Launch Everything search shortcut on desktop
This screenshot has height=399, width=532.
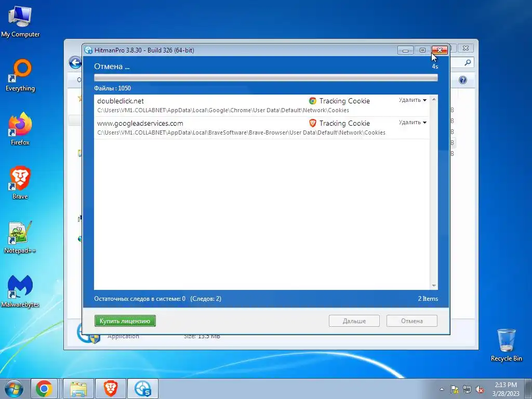20,75
